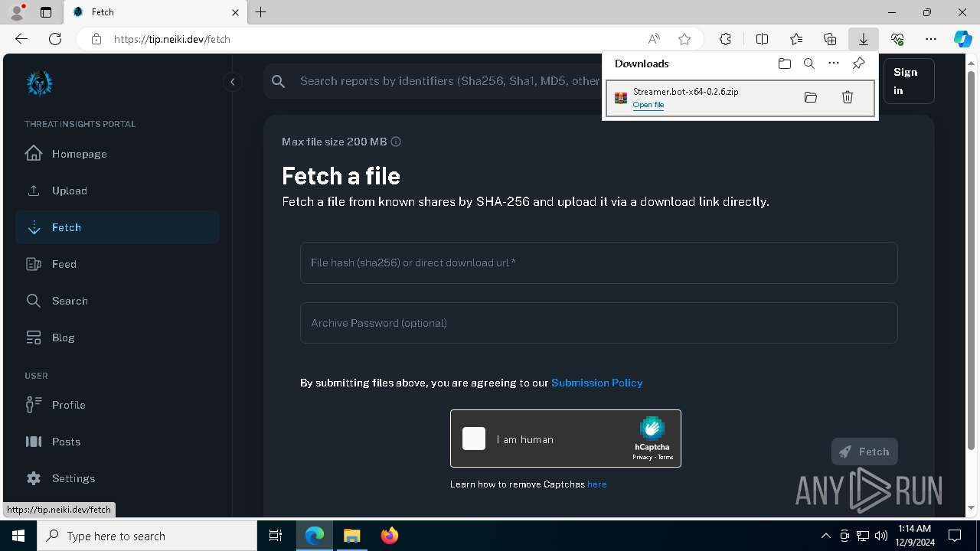This screenshot has width=980, height=551.
Task: Go back with the browser back arrow
Action: [21, 39]
